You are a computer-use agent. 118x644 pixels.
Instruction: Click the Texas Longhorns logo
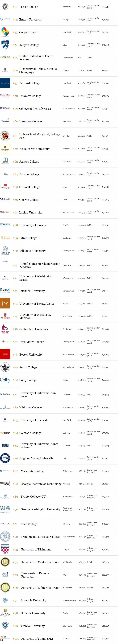point(5,304)
